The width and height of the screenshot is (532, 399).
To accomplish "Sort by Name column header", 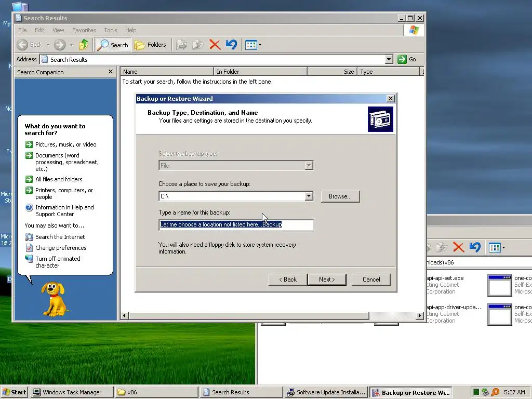I will tap(167, 72).
